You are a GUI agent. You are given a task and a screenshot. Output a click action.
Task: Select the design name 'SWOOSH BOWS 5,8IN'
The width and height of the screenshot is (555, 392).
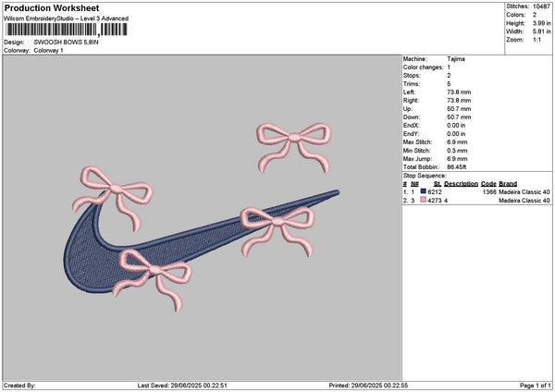pyautogui.click(x=67, y=43)
